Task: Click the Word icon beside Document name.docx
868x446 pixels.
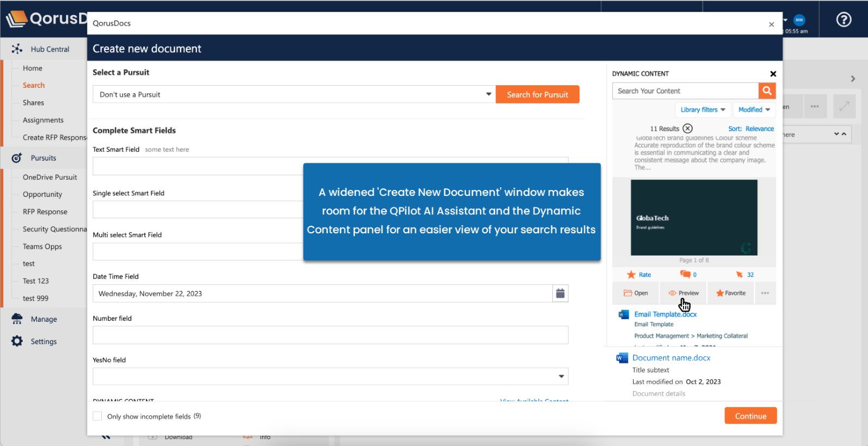Action: pos(622,358)
